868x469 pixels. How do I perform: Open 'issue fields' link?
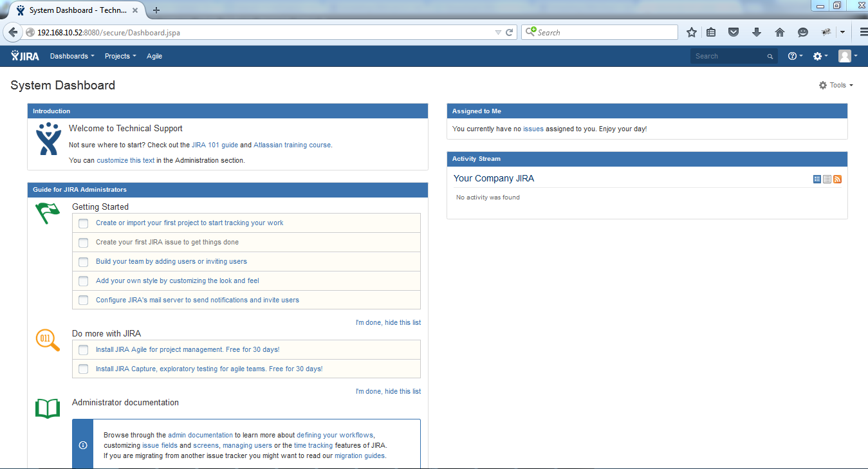[x=160, y=446]
